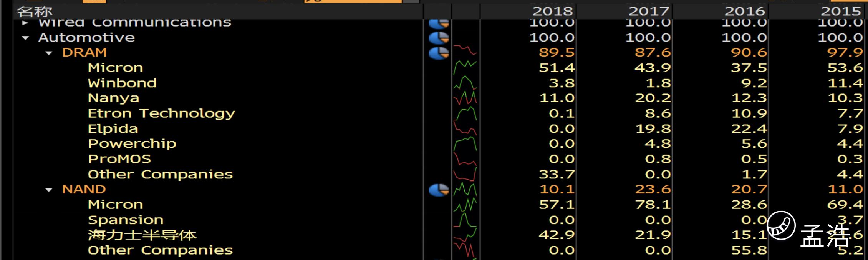Click the Winbond 2016 value 9.2
The height and width of the screenshot is (260, 868).
(754, 83)
